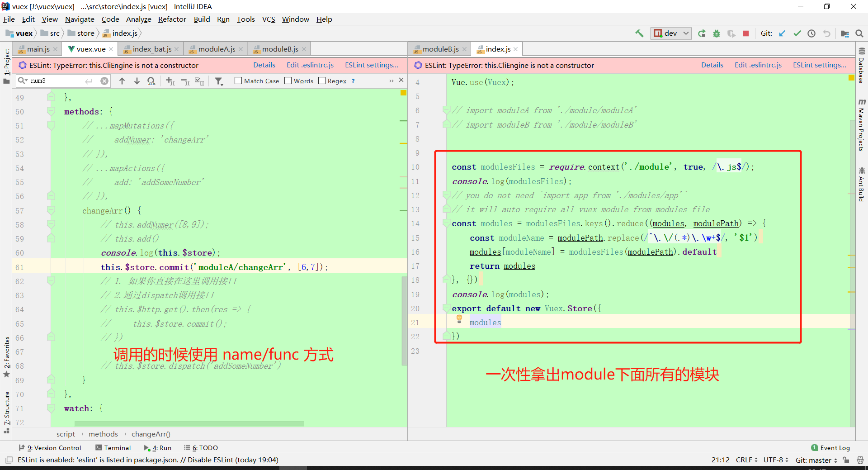Open Version Control tool window
The image size is (868, 470).
50,448
